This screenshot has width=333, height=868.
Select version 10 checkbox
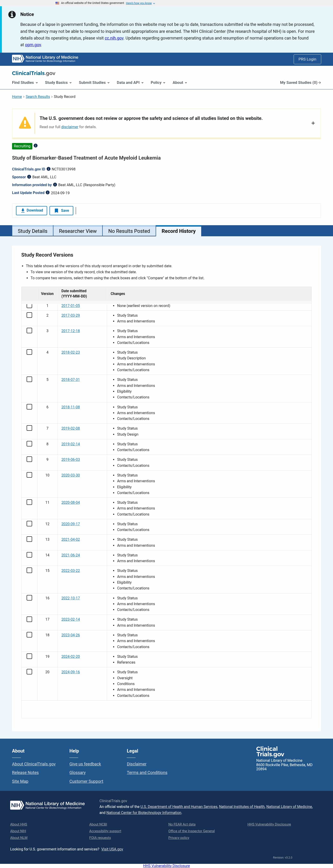click(29, 475)
